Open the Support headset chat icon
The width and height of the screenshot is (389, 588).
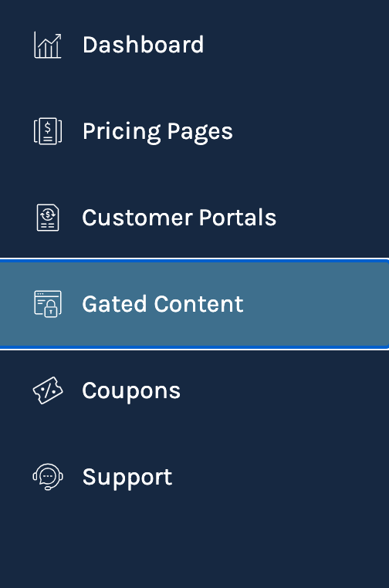(x=48, y=477)
